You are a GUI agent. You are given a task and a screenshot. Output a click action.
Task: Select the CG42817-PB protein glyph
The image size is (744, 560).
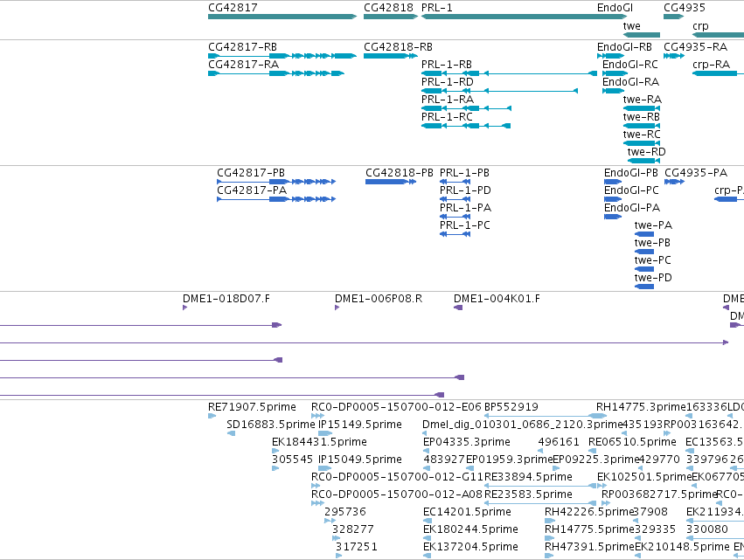click(276, 182)
